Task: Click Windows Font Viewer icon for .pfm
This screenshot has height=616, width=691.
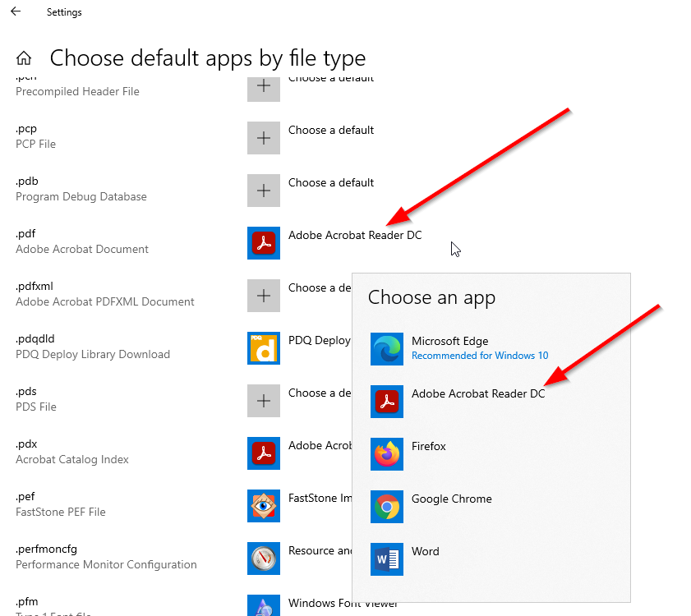Action: coord(264,606)
